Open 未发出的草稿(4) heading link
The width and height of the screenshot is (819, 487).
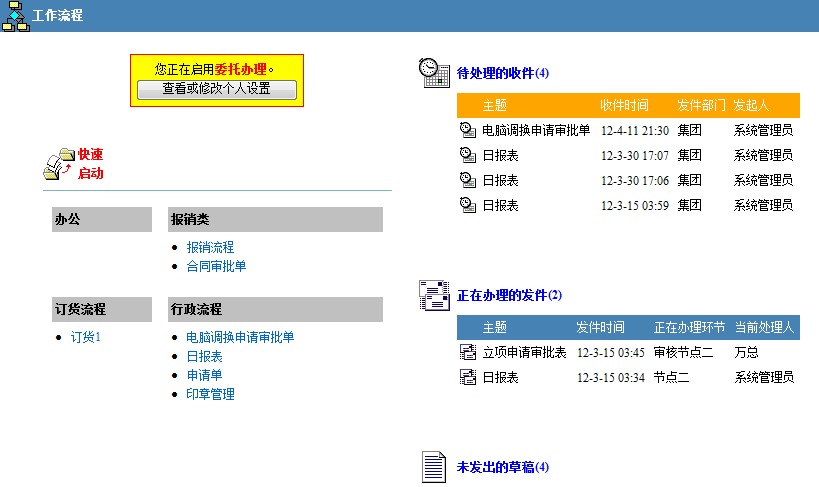502,467
